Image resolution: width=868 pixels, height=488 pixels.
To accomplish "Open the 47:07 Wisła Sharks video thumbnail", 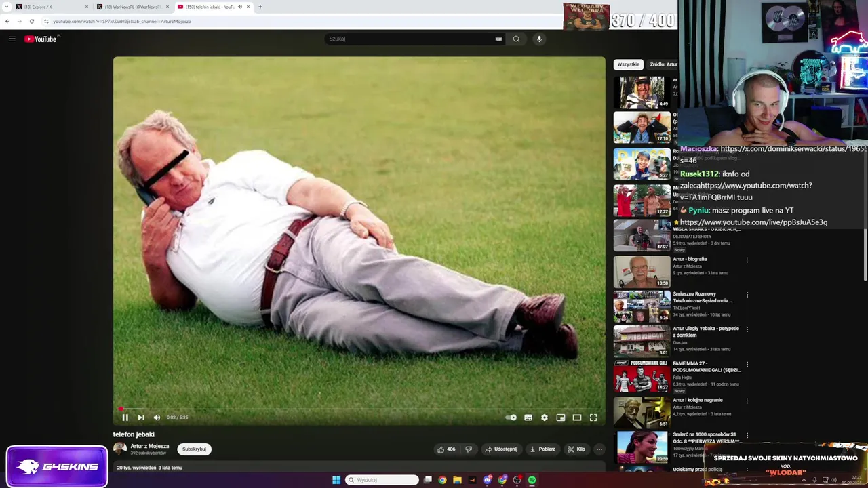I will coord(642,235).
